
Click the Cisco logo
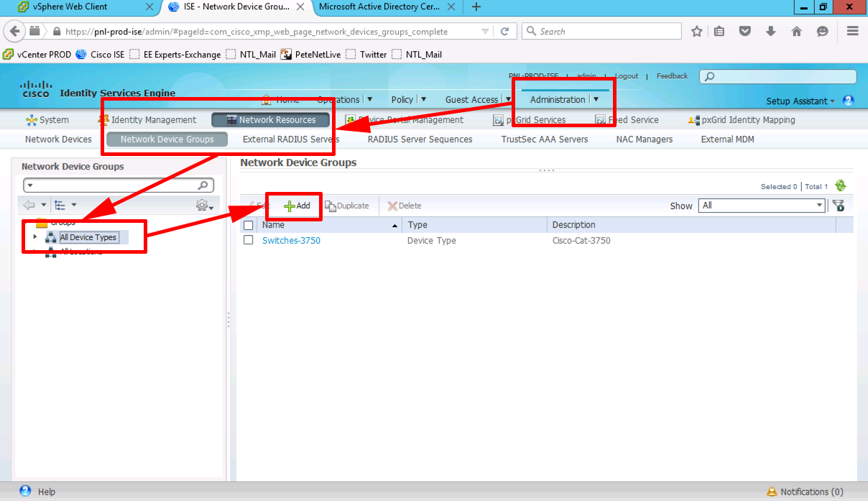click(x=36, y=89)
